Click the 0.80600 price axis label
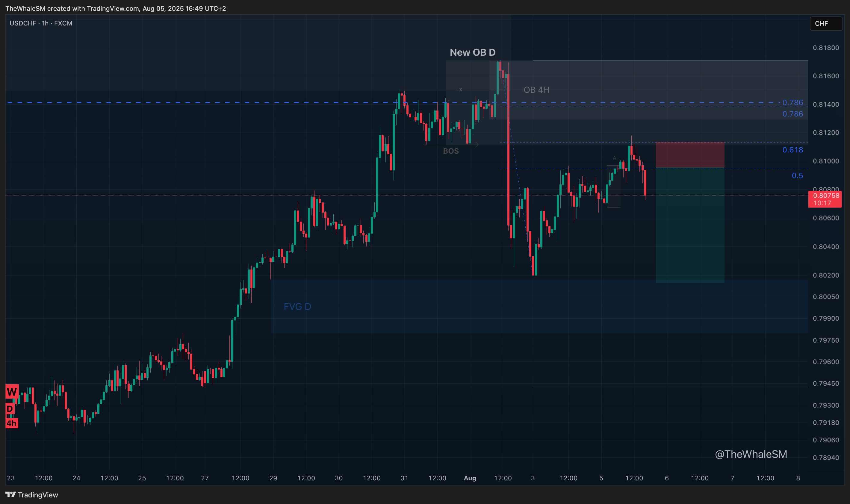The image size is (850, 504). 825,218
